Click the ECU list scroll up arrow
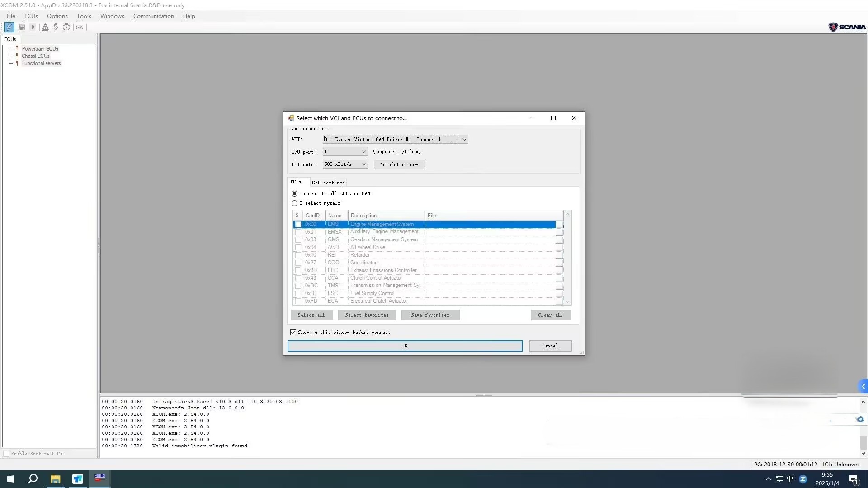Viewport: 868px width, 488px height. tap(567, 214)
